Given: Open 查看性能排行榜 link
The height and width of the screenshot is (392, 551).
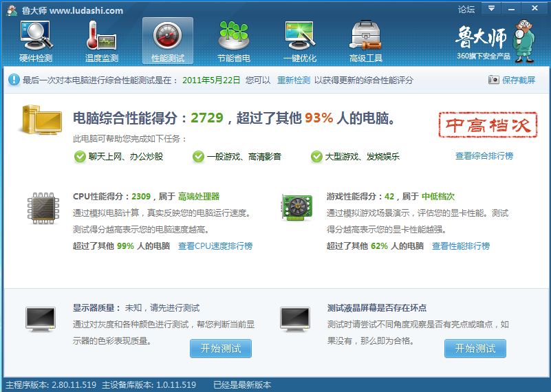Looking at the screenshot, I should [461, 246].
